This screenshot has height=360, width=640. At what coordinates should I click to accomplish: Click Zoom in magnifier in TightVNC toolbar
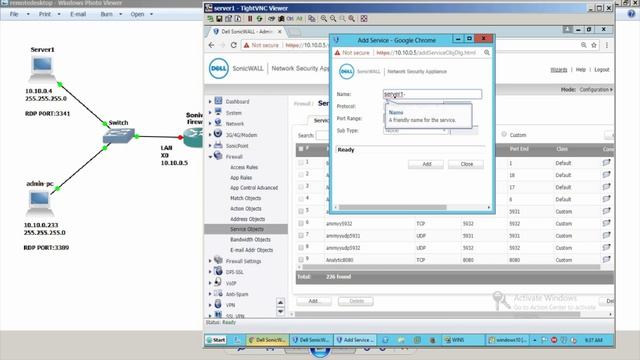pyautogui.click(x=324, y=19)
